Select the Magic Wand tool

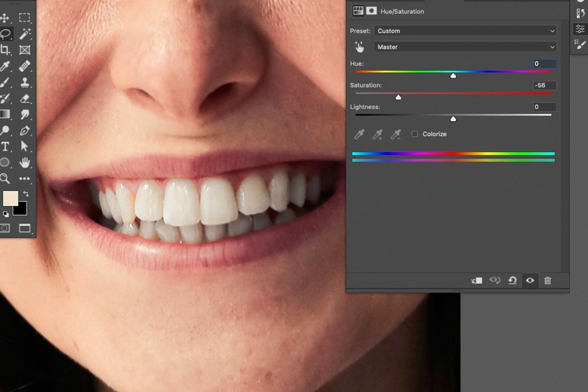pos(24,34)
